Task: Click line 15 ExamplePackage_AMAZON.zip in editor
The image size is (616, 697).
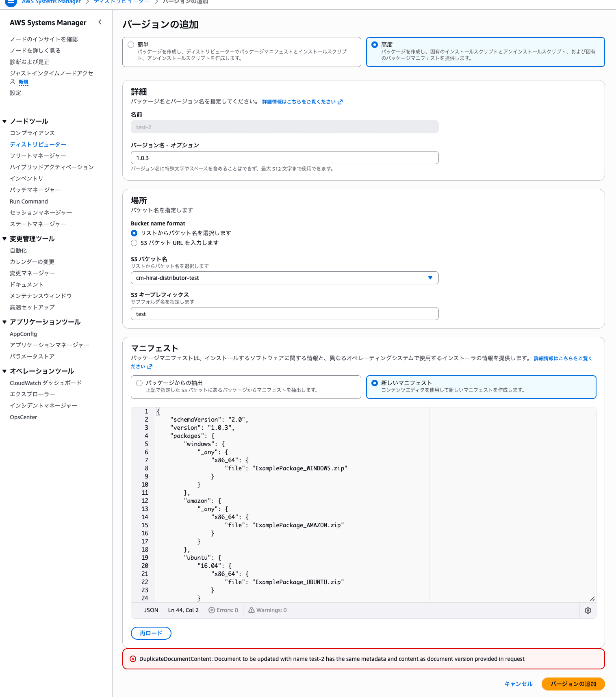Action: (x=298, y=525)
